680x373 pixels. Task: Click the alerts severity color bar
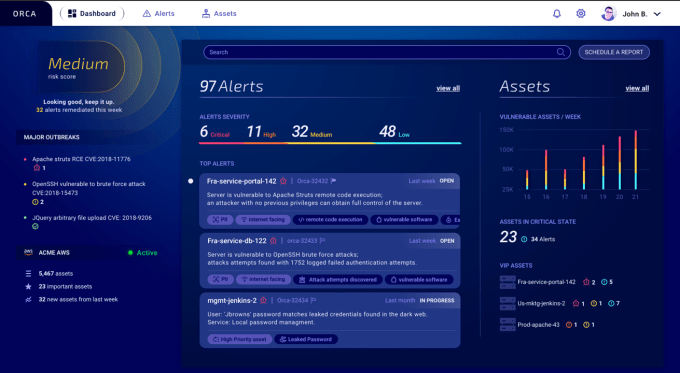click(330, 143)
